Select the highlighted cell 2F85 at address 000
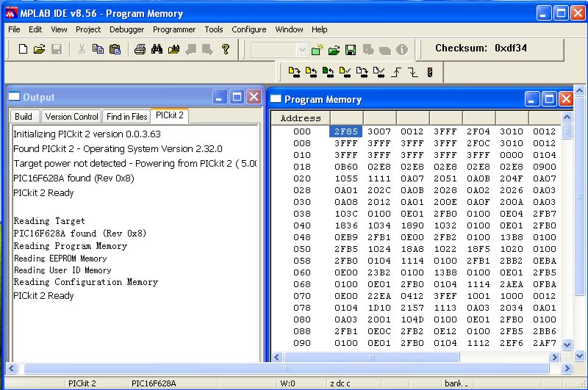Viewport: 588px width, 390px height. click(345, 131)
